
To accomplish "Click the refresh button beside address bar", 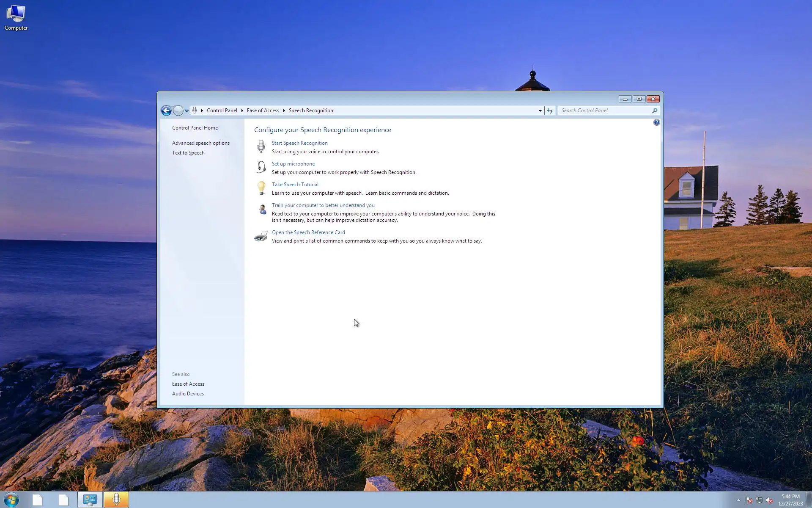I will pyautogui.click(x=550, y=110).
